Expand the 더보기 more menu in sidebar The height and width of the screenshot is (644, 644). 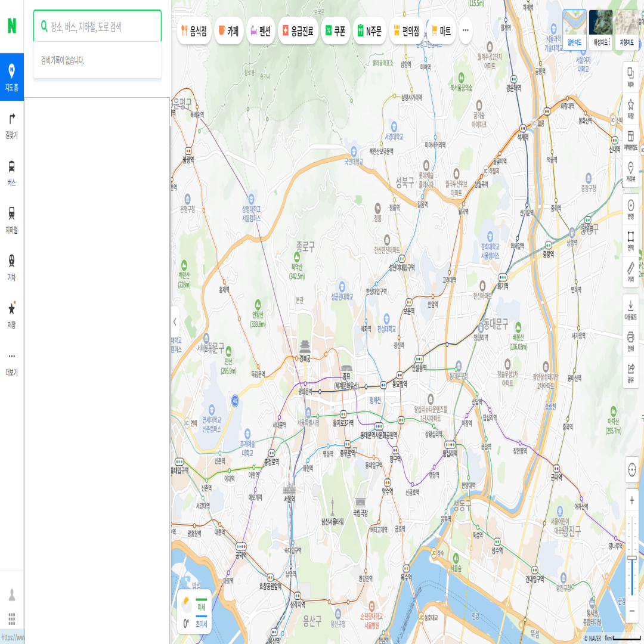point(12,364)
